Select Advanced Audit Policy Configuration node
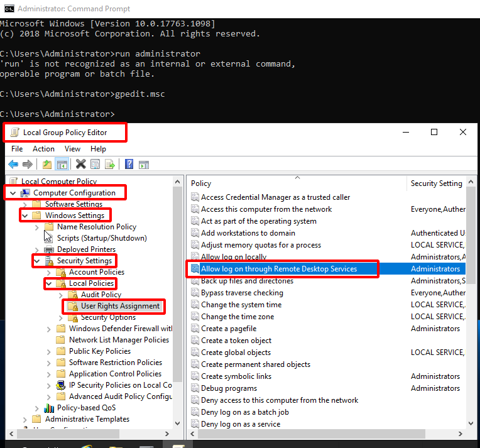 [x=120, y=396]
